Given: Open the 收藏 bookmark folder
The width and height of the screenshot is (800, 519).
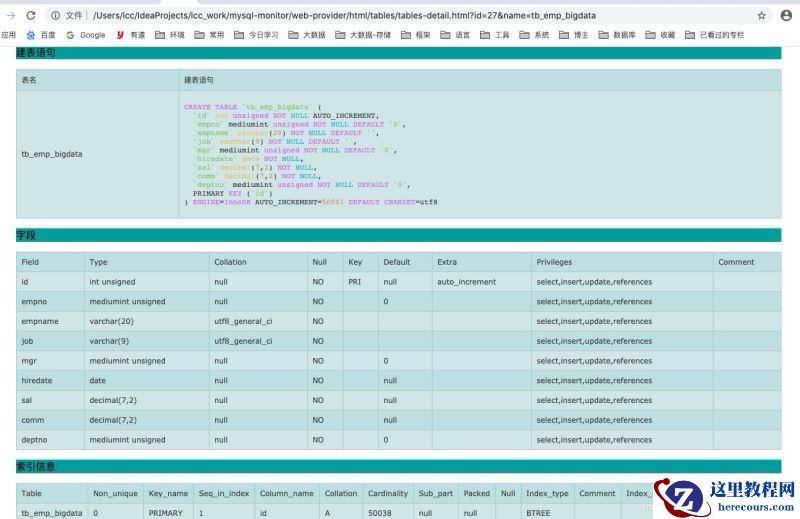Looking at the screenshot, I should click(x=660, y=35).
